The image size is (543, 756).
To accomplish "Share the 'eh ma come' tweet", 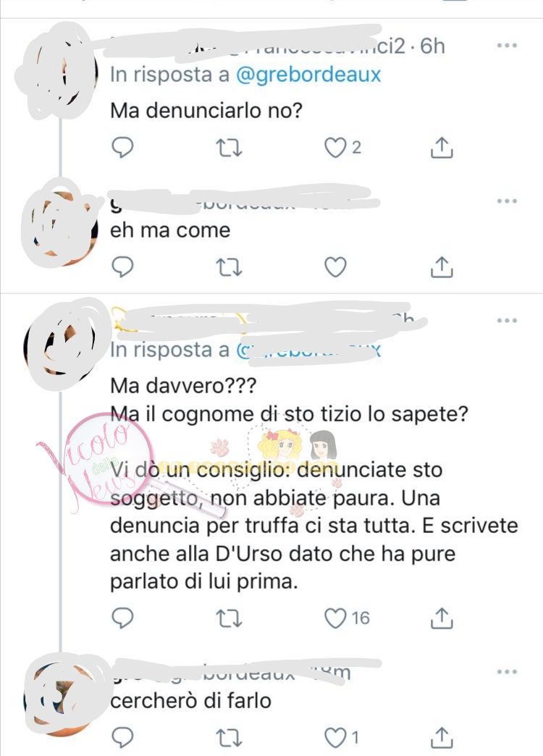I will pyautogui.click(x=441, y=266).
